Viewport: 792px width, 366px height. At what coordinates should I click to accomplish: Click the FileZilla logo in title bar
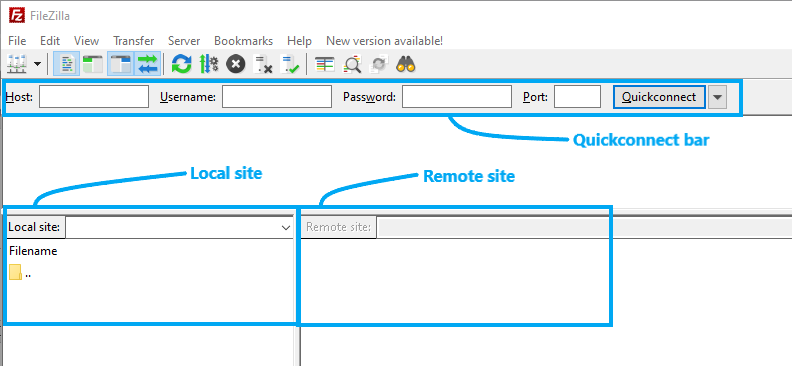[17, 16]
